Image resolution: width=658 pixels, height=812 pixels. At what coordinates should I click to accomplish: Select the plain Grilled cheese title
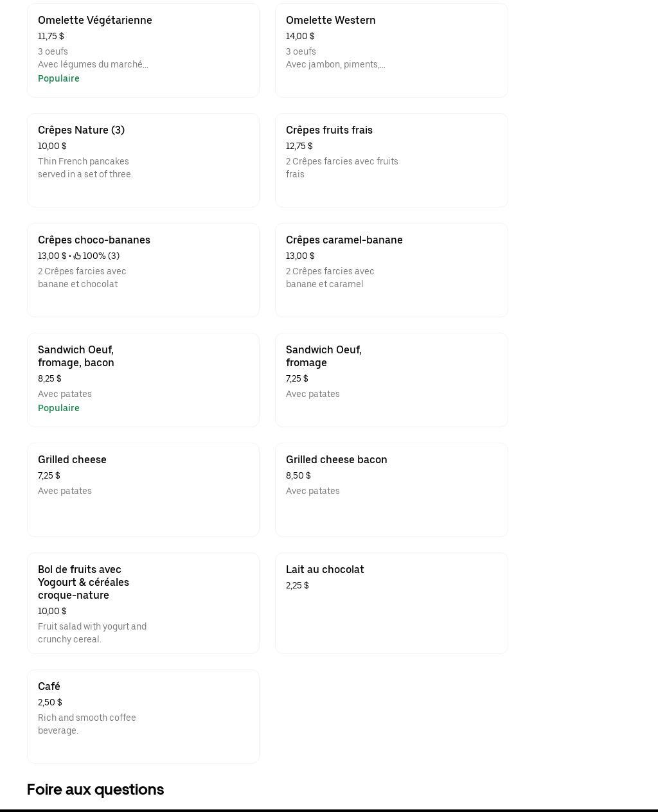click(x=72, y=460)
